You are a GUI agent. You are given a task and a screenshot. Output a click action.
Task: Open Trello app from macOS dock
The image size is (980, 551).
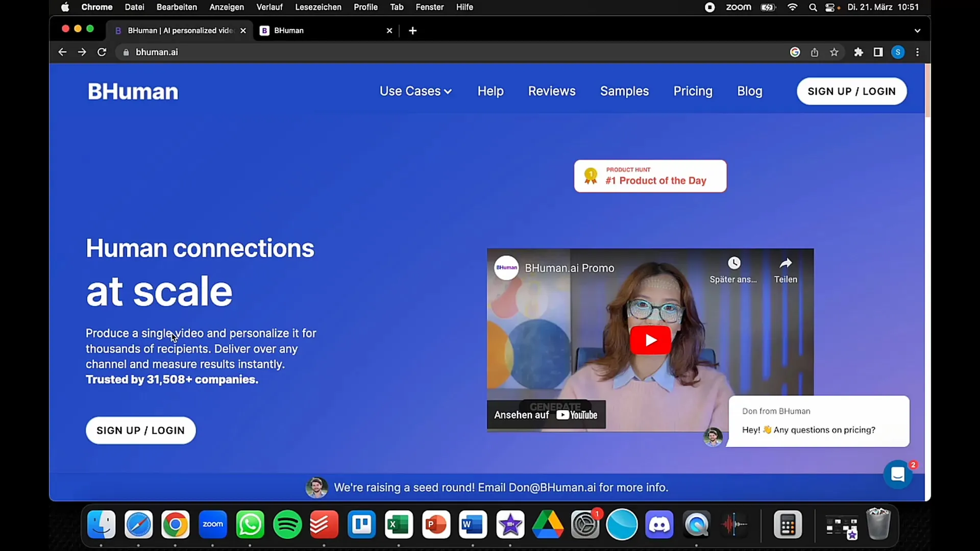(362, 524)
